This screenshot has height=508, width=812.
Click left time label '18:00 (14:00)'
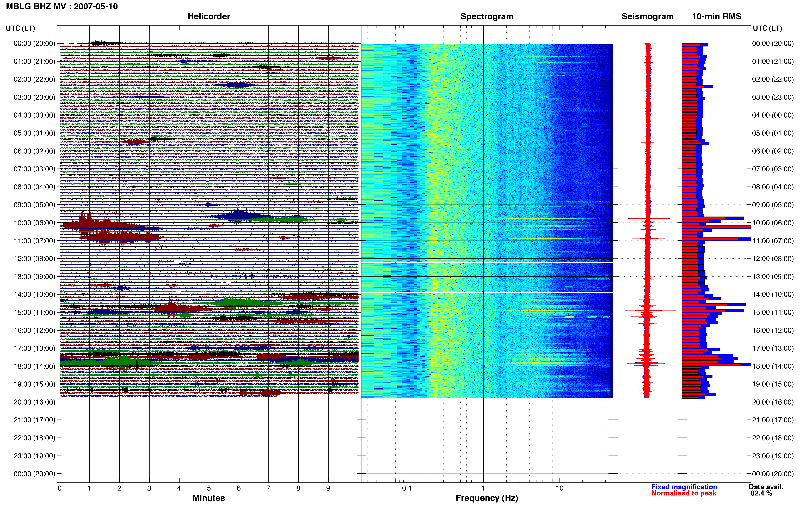coord(34,366)
